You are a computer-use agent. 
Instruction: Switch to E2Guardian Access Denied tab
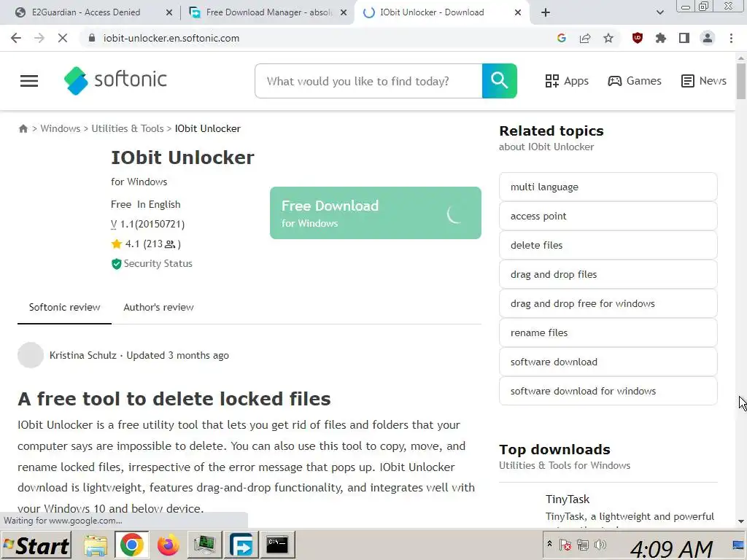click(86, 12)
